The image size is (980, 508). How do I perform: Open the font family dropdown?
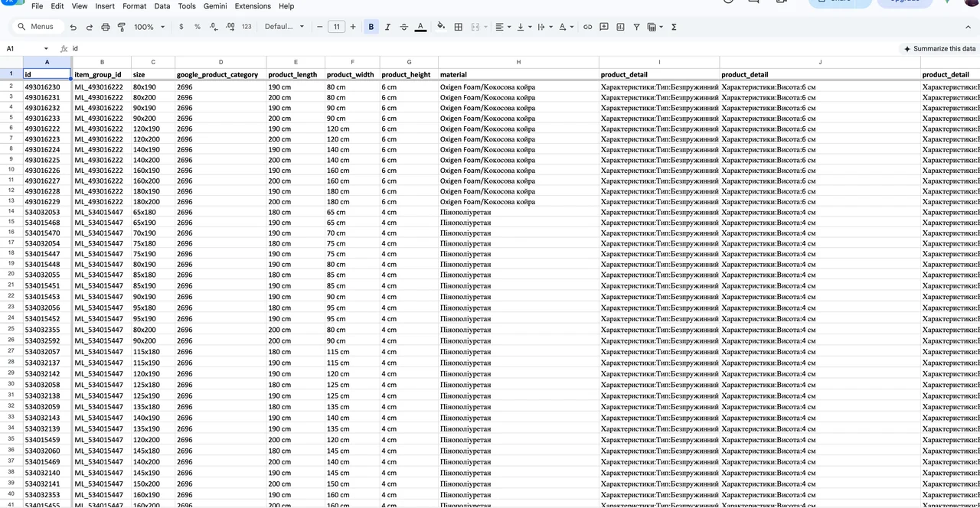284,27
